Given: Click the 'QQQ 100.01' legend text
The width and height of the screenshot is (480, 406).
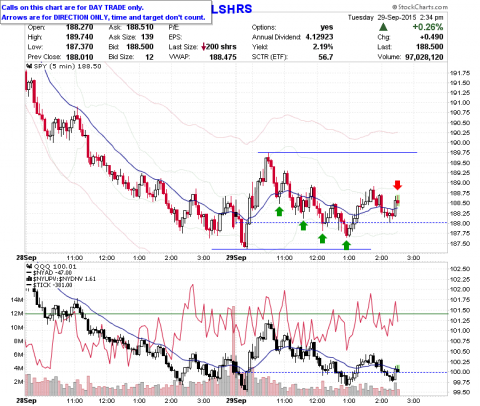Looking at the screenshot, I should [55, 267].
